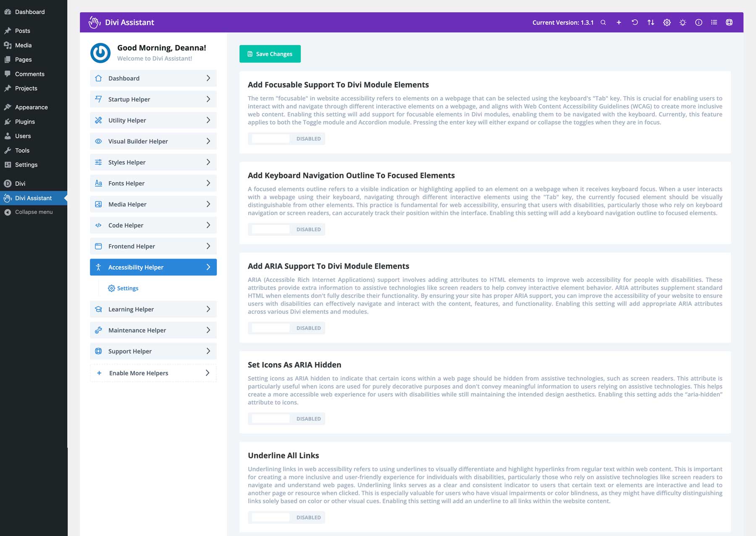This screenshot has width=756, height=536.
Task: Open WordPress Dashboard in the dark admin sidebar
Action: point(34,12)
